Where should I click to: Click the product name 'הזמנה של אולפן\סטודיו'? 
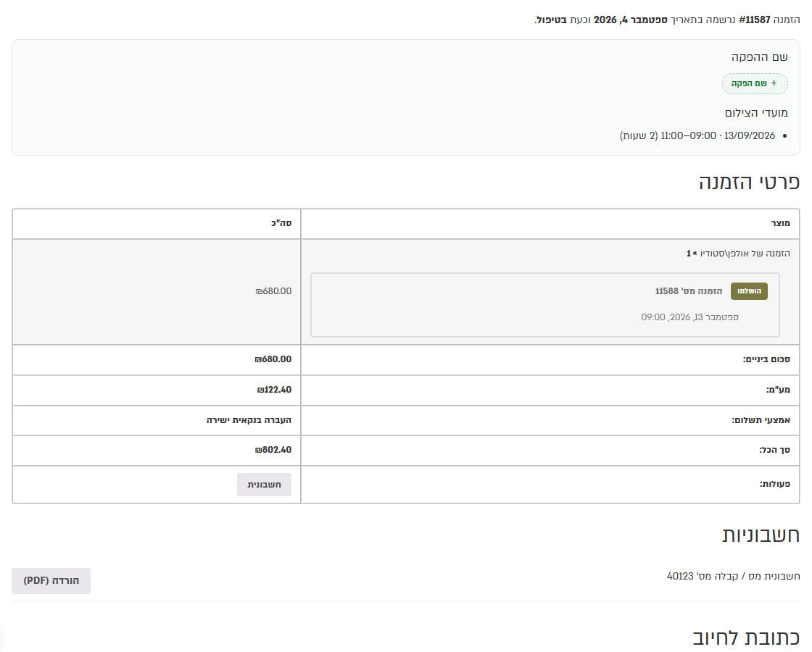pos(745,254)
